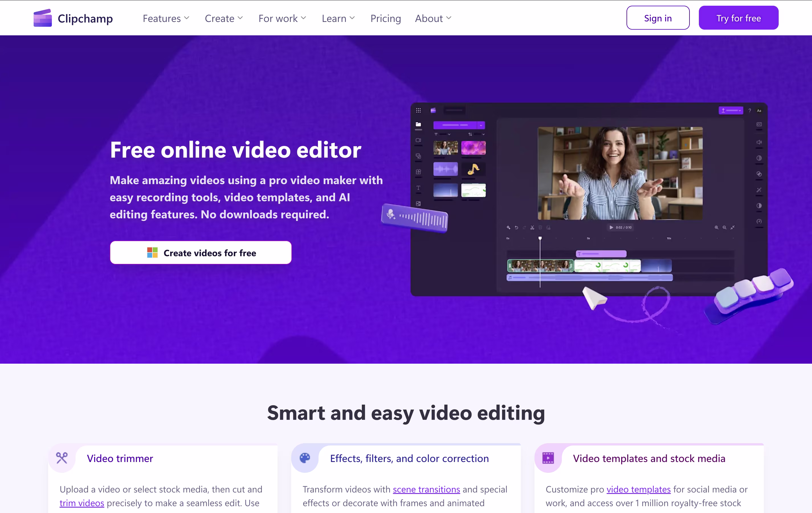Select the Transitions sidebar icon
812x513 pixels.
click(418, 203)
